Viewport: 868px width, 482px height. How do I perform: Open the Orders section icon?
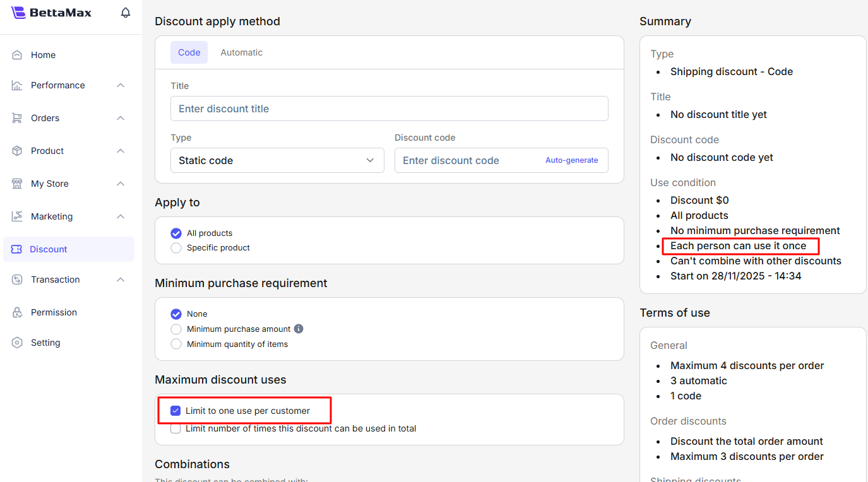coord(16,118)
